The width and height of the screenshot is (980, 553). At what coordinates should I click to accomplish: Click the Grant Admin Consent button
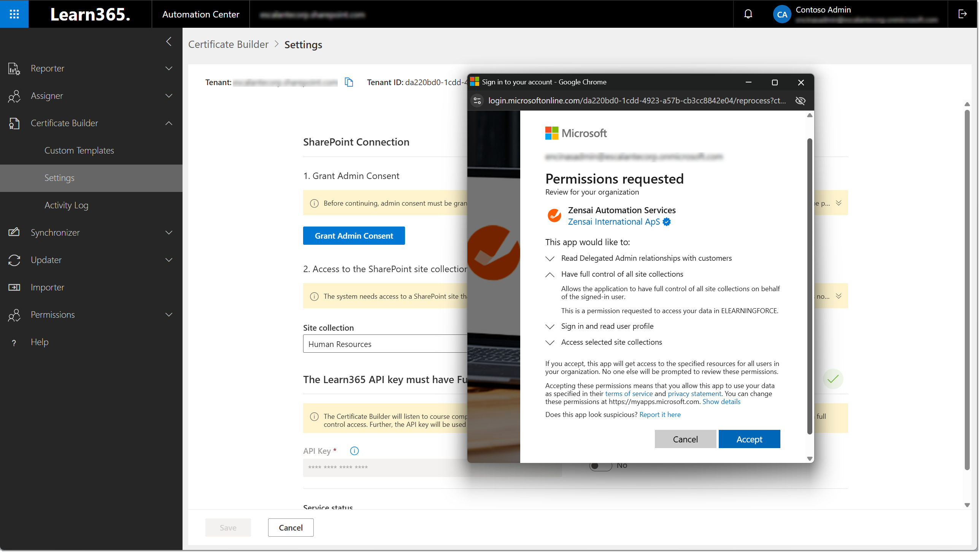(x=354, y=235)
